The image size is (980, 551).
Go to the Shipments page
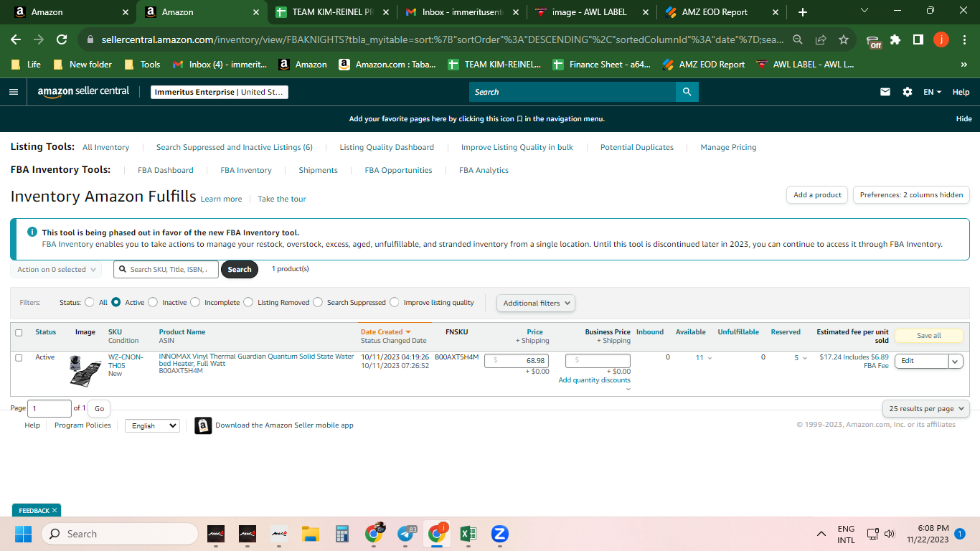[x=318, y=170]
